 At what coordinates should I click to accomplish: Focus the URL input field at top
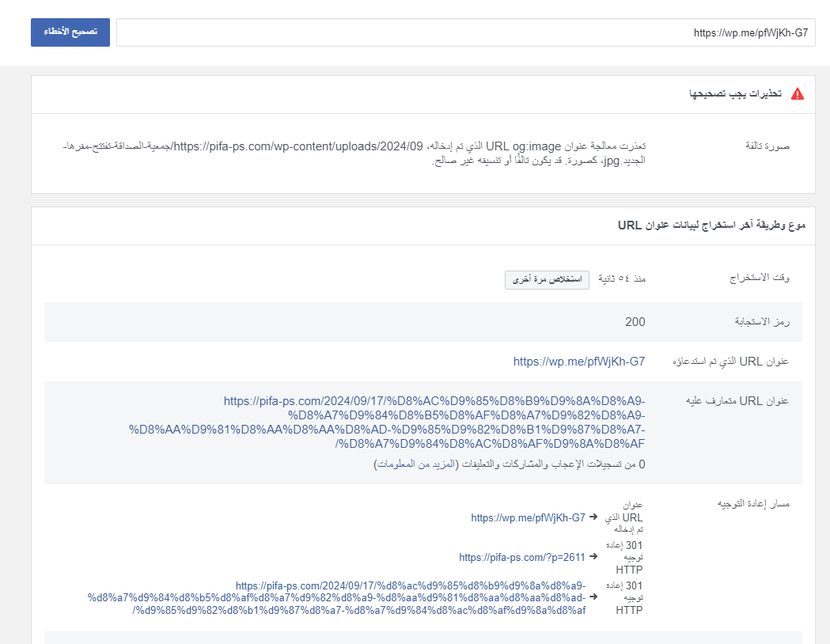click(x=465, y=33)
